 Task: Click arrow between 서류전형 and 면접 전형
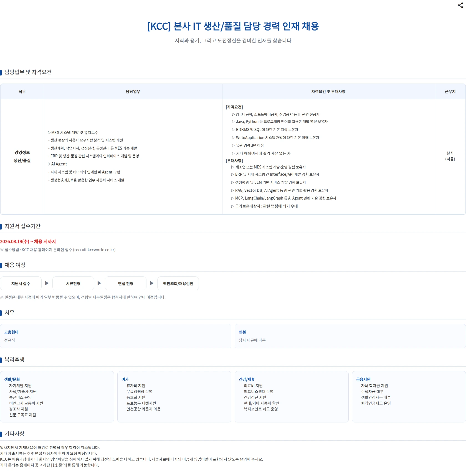(99, 283)
